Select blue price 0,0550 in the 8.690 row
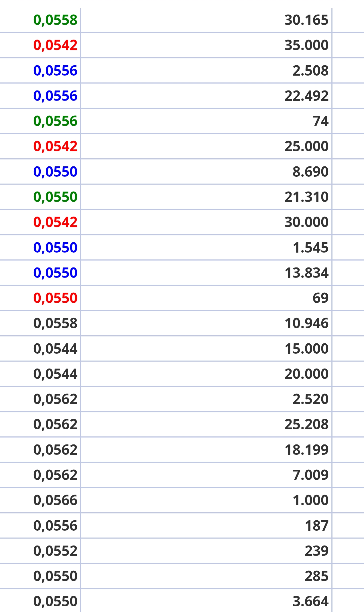 (55, 172)
